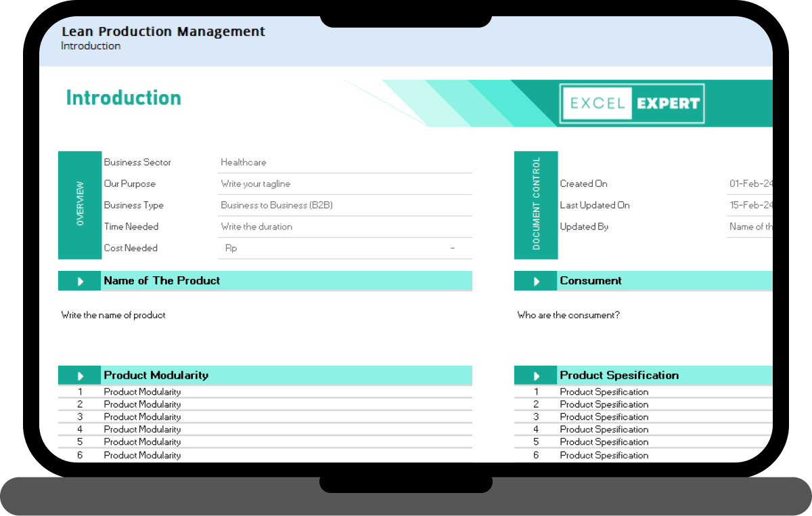
Task: Click the 'Write the name of product' text
Action: pyautogui.click(x=114, y=315)
